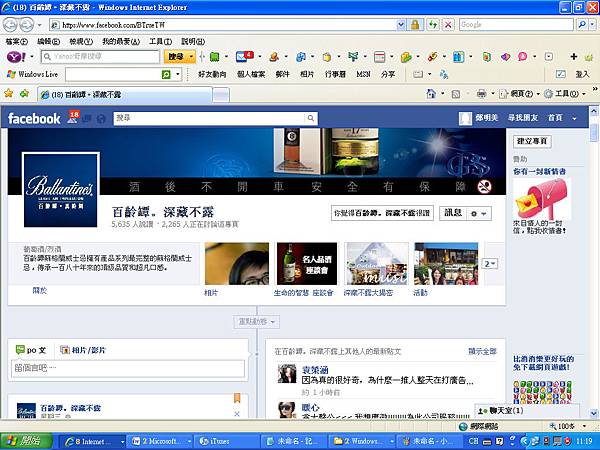Click the magnifier search button beside Google box
The height and width of the screenshot is (450, 600).
(582, 25)
